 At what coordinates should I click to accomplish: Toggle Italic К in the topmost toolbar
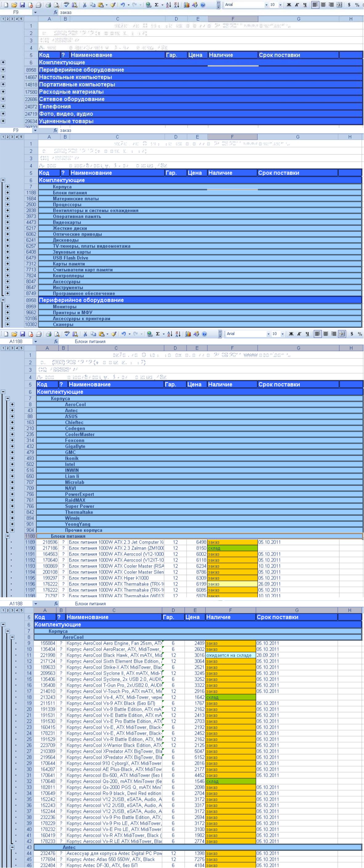click(x=297, y=5)
